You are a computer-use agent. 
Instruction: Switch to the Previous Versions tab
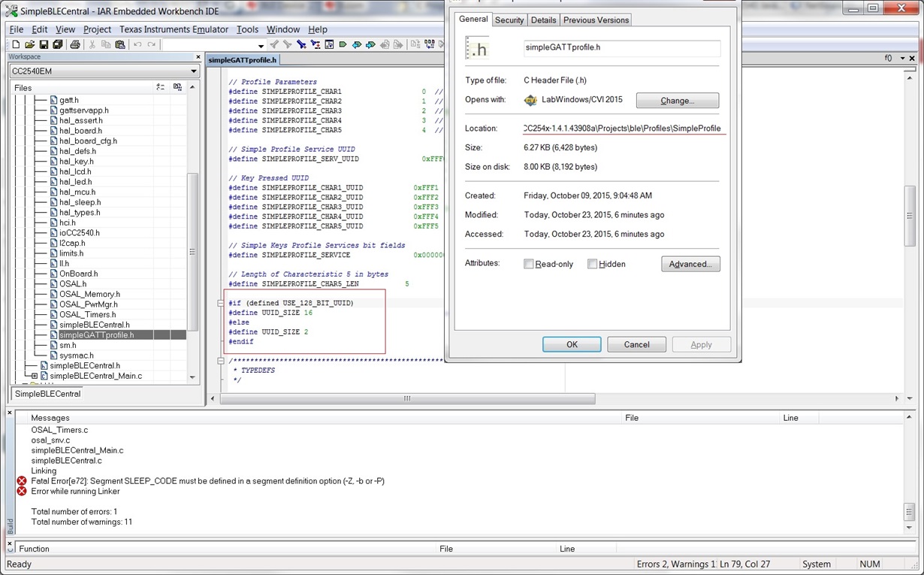pos(596,20)
